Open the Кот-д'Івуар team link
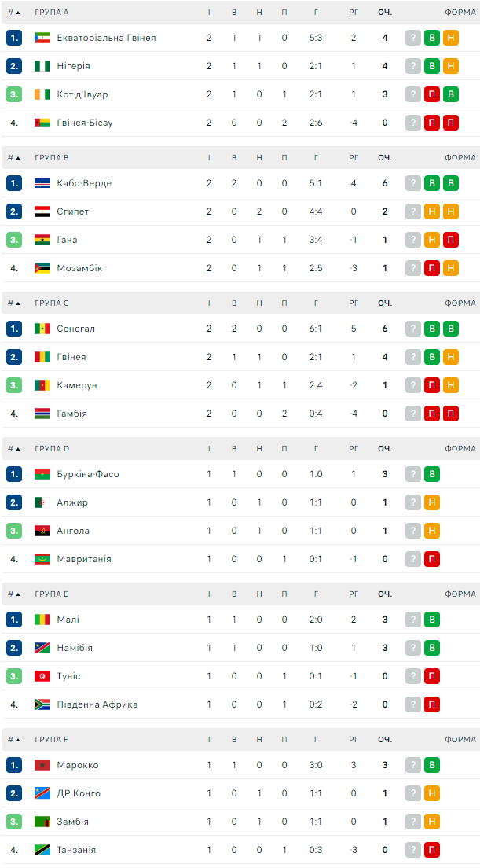The image size is (480, 868). coord(82,94)
